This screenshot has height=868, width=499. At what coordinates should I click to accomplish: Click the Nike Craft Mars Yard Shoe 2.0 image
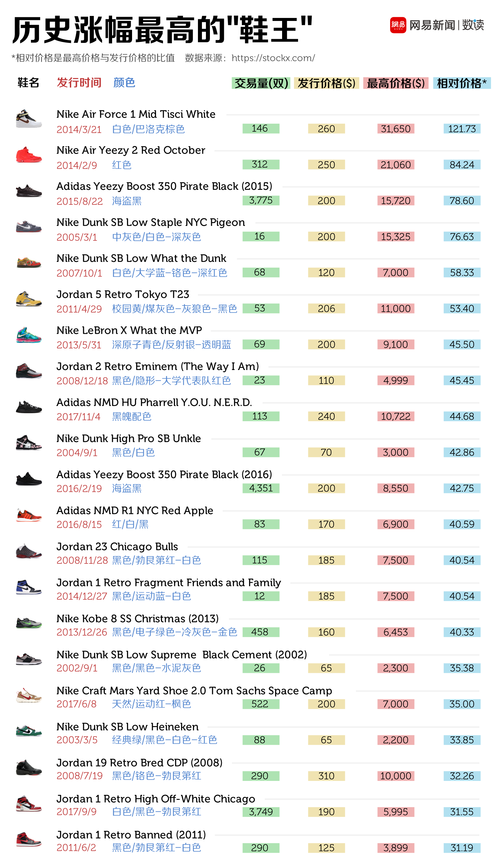coord(29,695)
